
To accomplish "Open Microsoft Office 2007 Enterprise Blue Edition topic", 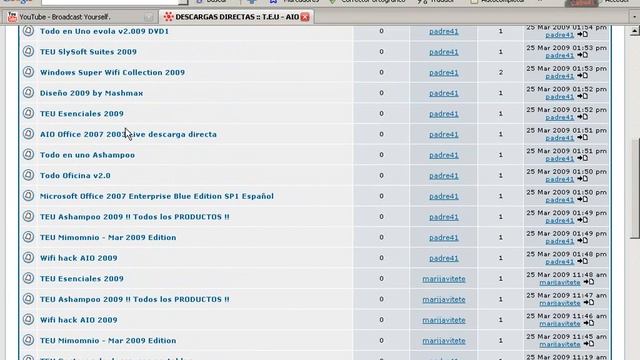I will [157, 196].
